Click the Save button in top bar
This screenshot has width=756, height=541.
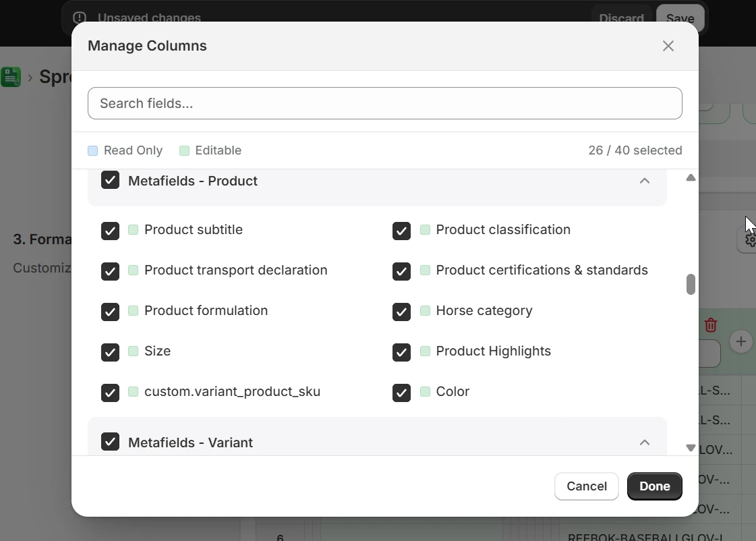[x=680, y=18]
